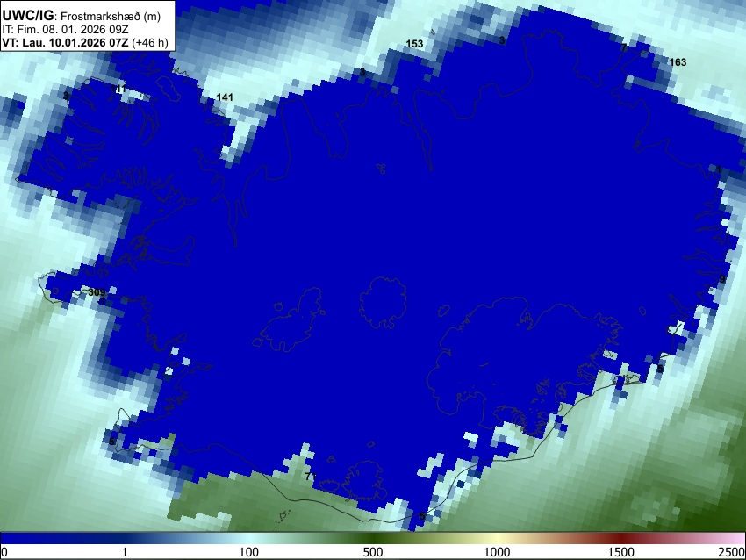Click the 0 label on the color scale

4,552
